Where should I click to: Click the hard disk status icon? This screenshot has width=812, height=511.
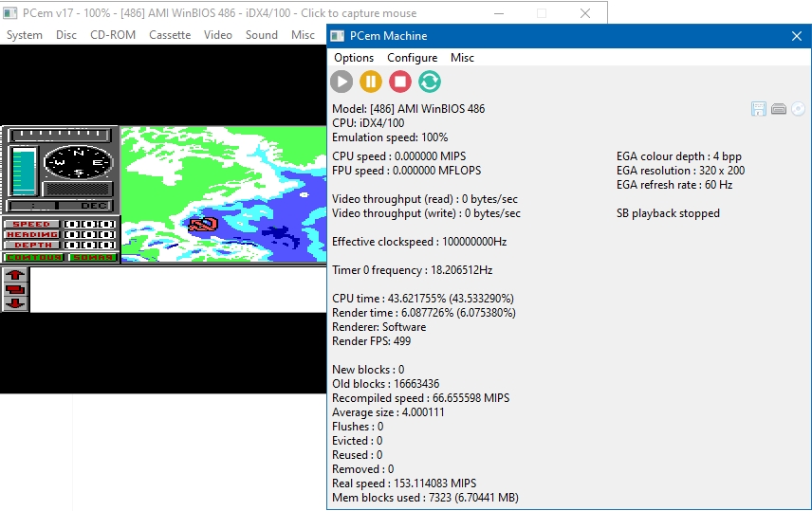tap(779, 109)
